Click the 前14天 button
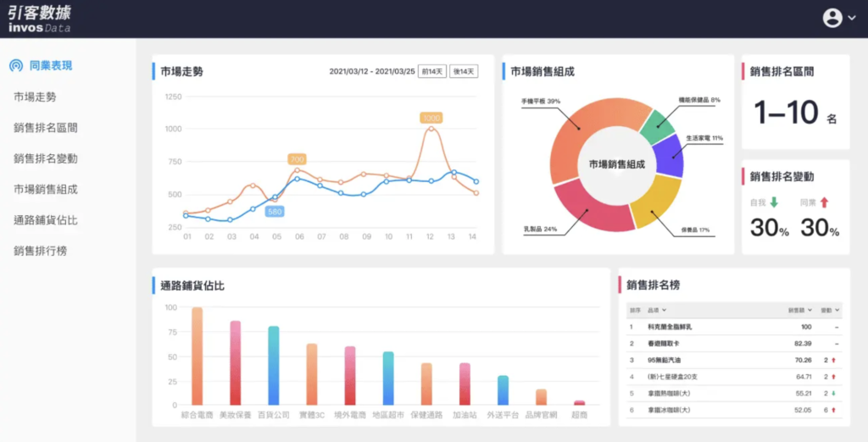 pos(432,72)
